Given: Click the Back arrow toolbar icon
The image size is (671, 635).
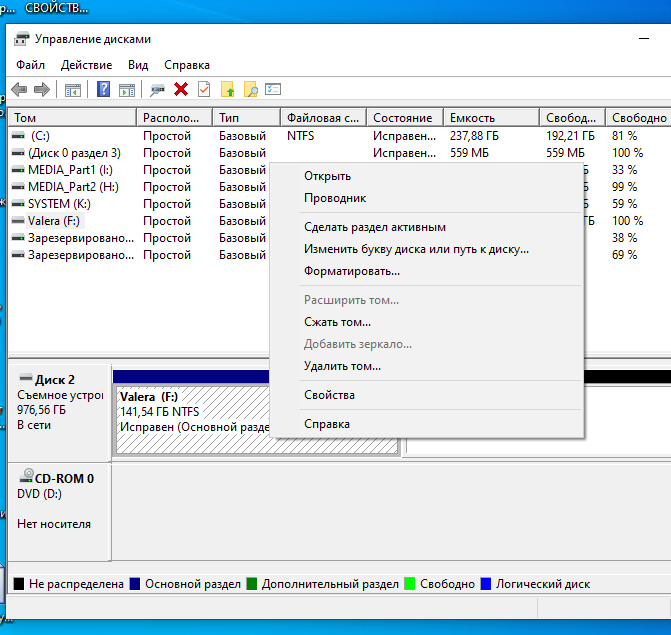Looking at the screenshot, I should 19,89.
